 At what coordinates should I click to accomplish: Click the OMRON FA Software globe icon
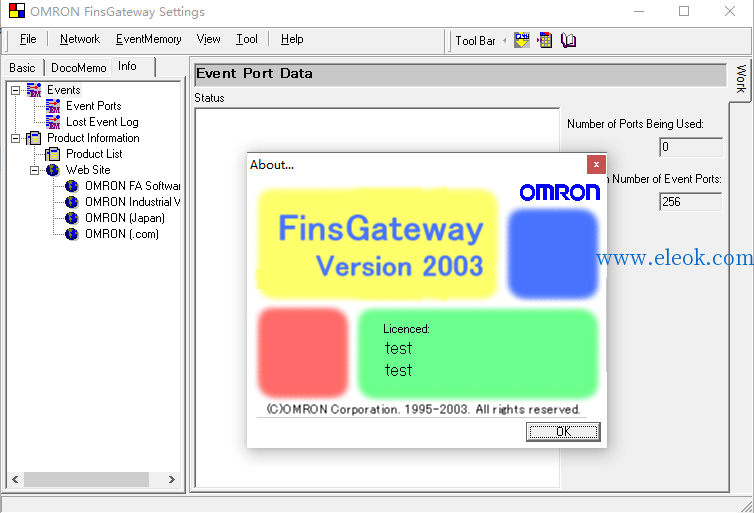pyautogui.click(x=72, y=186)
